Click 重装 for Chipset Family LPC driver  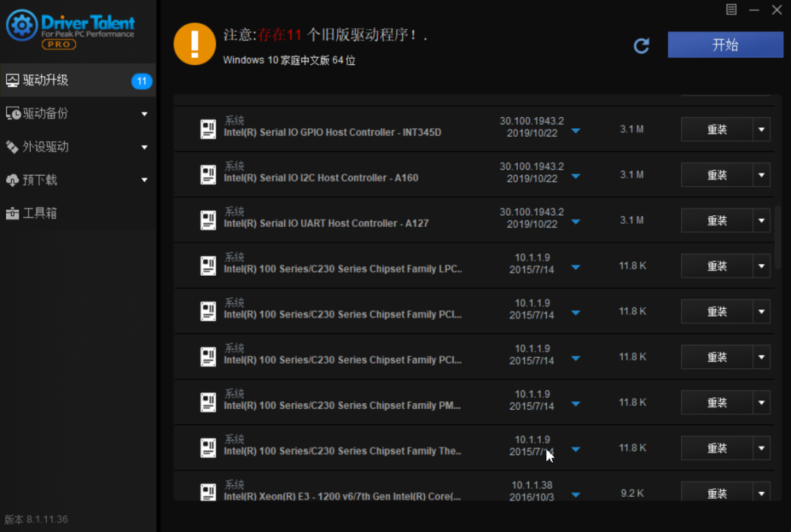click(x=717, y=266)
